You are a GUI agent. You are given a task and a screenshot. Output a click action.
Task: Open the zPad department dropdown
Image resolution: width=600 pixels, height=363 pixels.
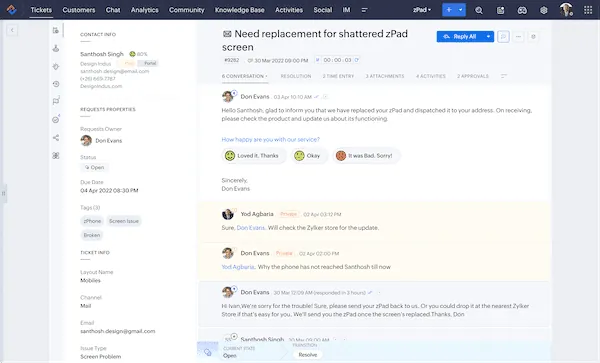[422, 10]
